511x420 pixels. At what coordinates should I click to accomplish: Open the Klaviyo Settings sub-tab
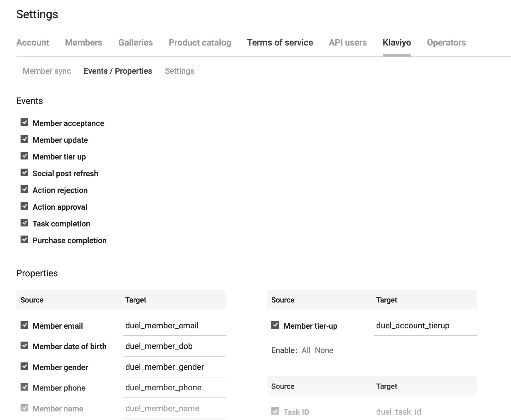click(179, 71)
